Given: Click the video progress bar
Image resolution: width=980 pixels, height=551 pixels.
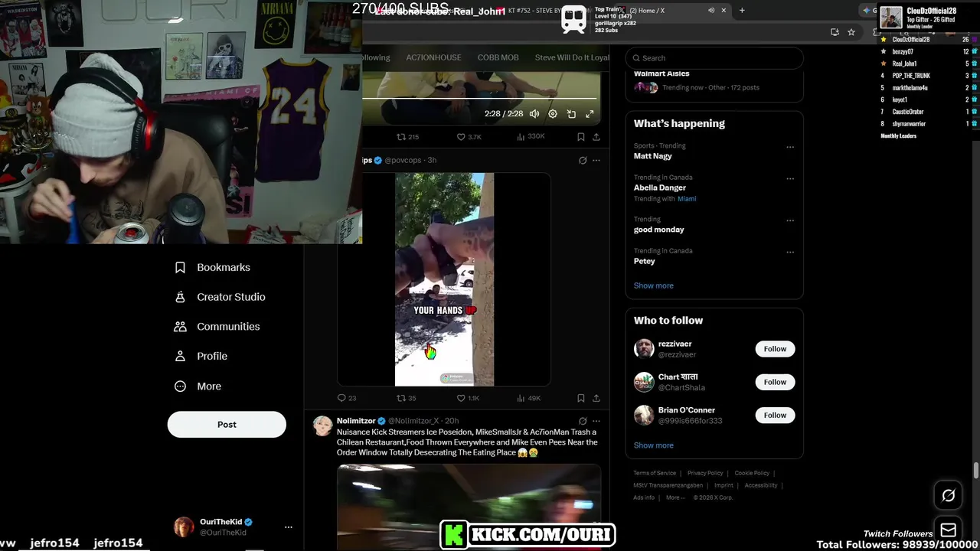Looking at the screenshot, I should (x=479, y=98).
